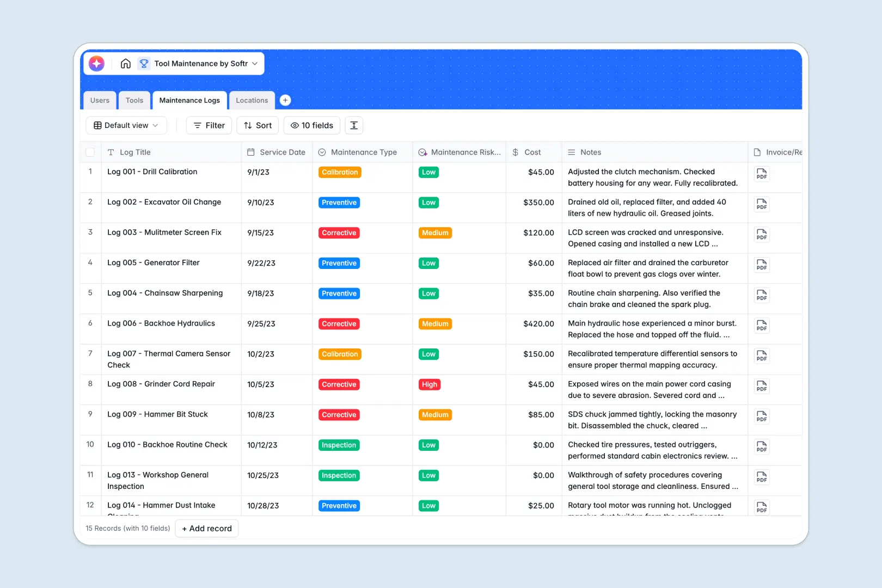Click the $420.00 cost cell
This screenshot has height=588, width=882.
534,329
